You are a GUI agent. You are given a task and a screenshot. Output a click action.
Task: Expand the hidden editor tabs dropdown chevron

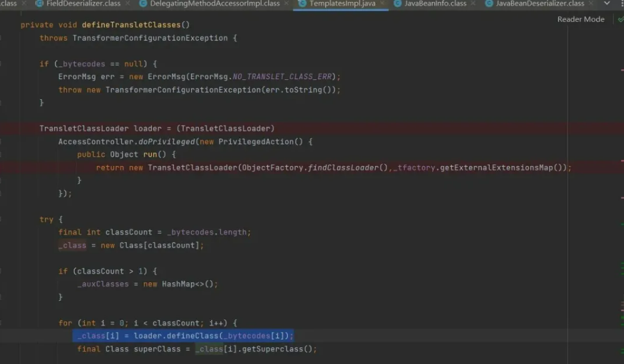coord(607,4)
